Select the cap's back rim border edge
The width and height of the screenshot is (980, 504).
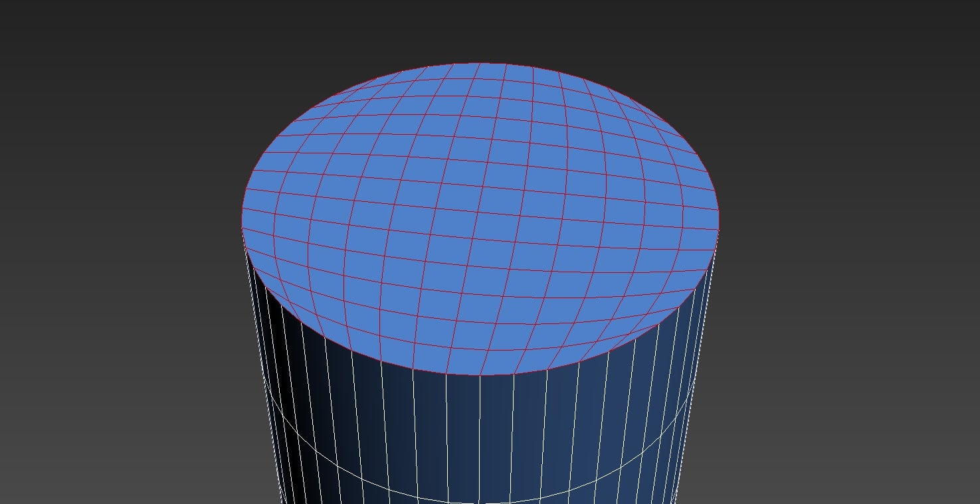point(478,64)
